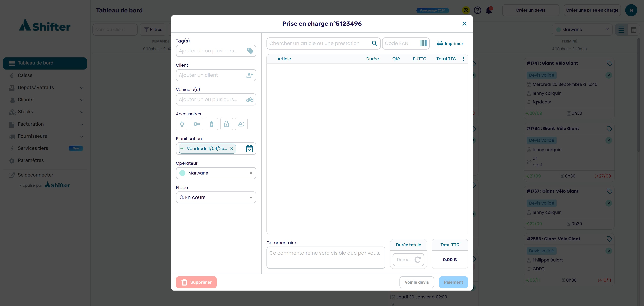Click 'Devis validé' on card #2556

542,251
